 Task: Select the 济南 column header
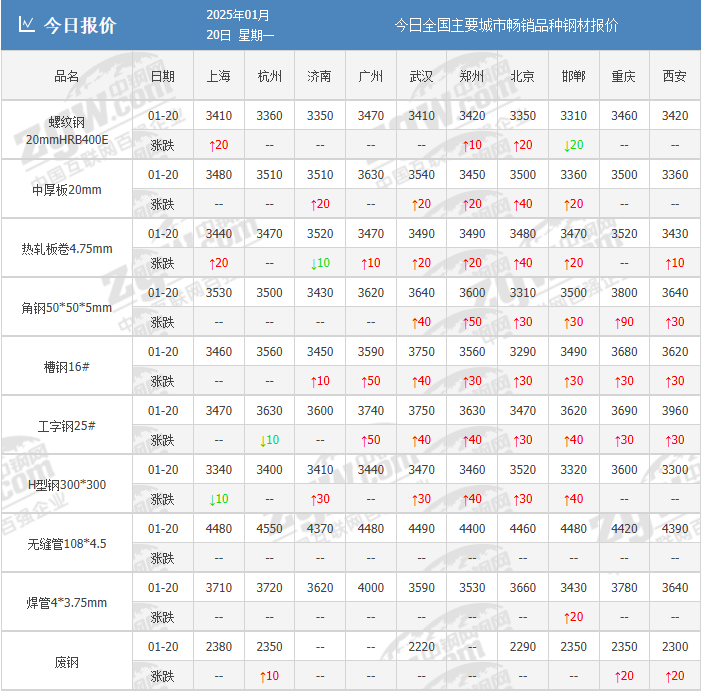click(320, 77)
